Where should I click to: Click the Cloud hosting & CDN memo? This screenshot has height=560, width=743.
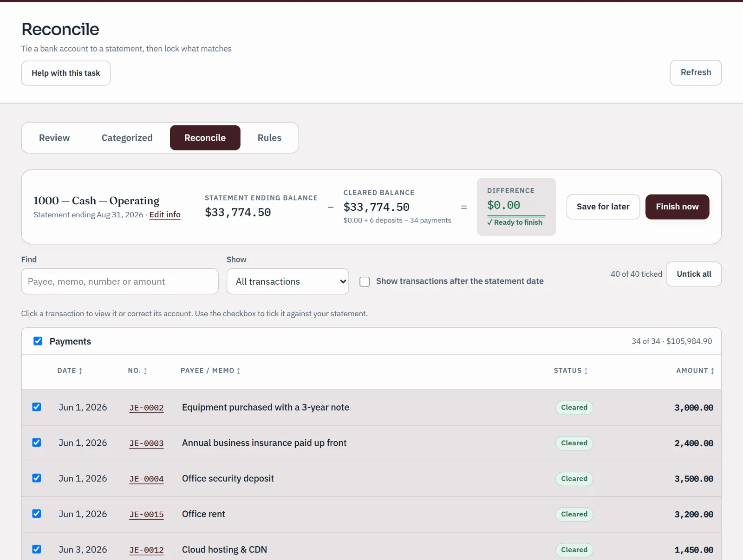click(x=224, y=550)
